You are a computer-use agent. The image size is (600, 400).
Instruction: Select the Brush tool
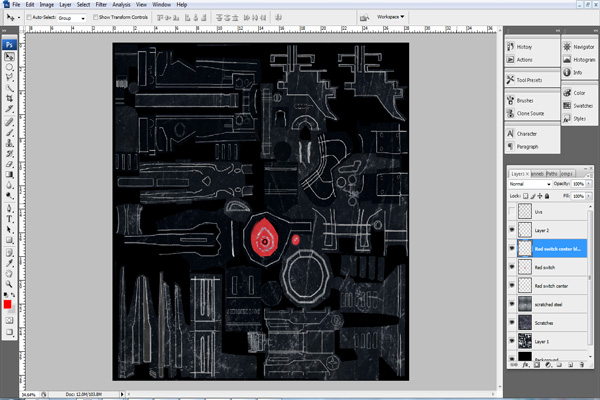pos(9,133)
